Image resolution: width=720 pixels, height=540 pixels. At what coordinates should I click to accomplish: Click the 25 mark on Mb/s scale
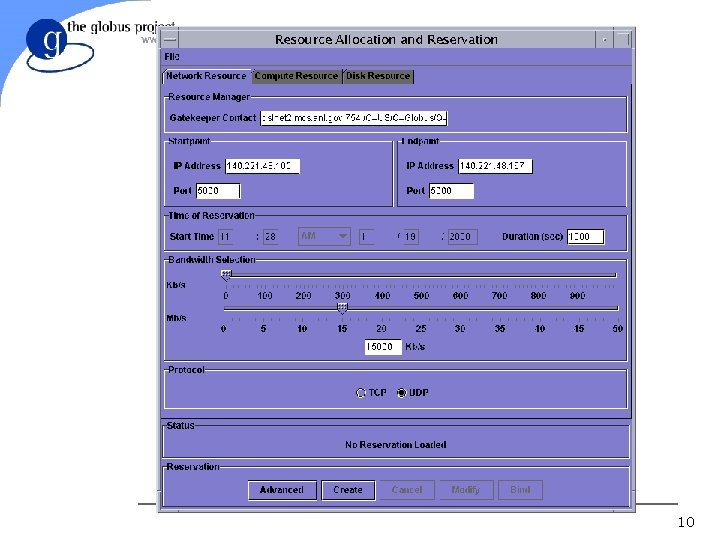coord(421,329)
